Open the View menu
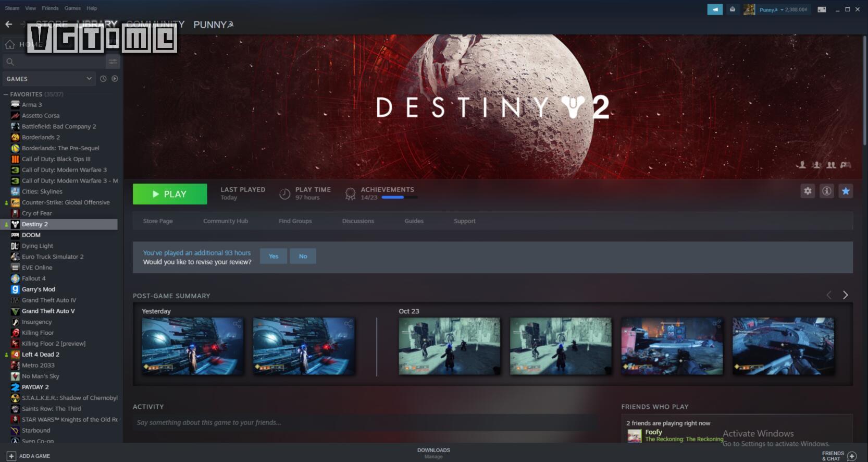The width and height of the screenshot is (868, 462). 31,8
